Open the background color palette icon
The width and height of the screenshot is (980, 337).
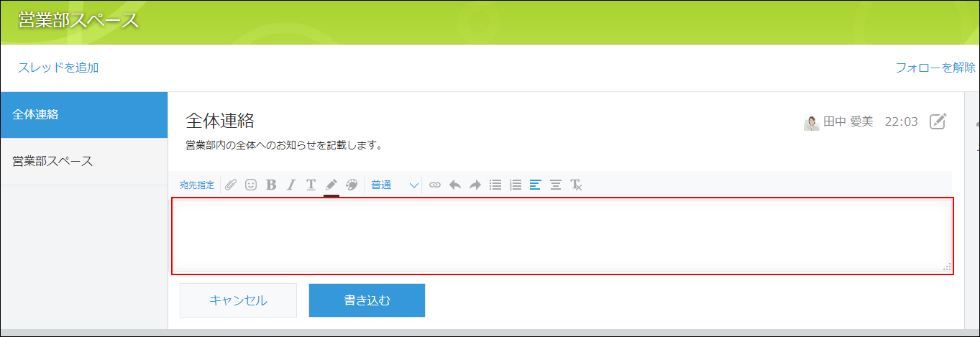[x=352, y=185]
